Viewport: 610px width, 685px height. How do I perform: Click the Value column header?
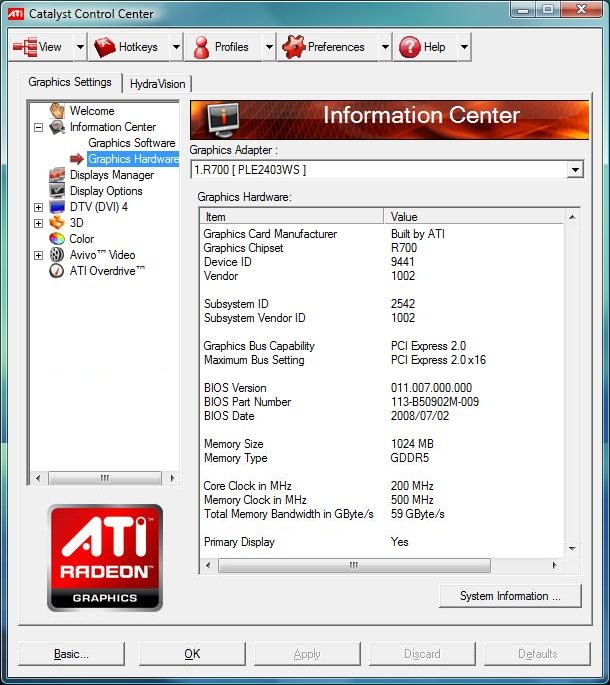click(473, 217)
